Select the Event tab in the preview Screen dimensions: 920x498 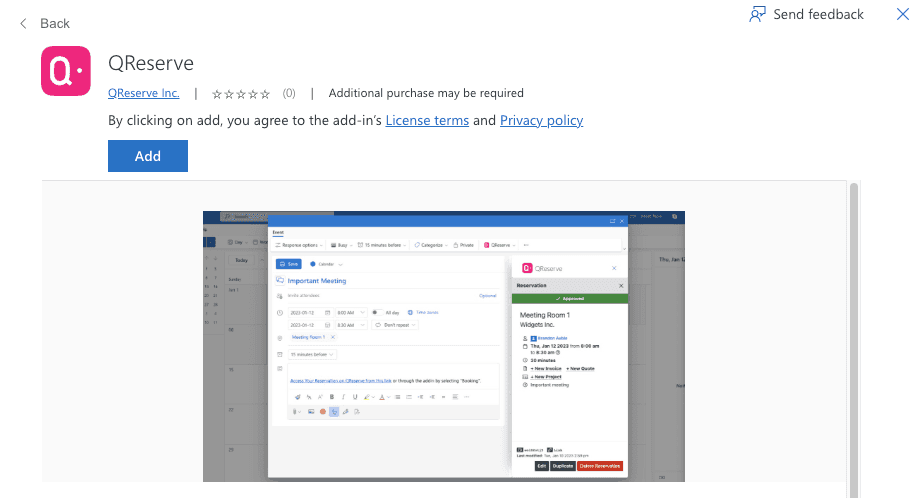coord(278,231)
